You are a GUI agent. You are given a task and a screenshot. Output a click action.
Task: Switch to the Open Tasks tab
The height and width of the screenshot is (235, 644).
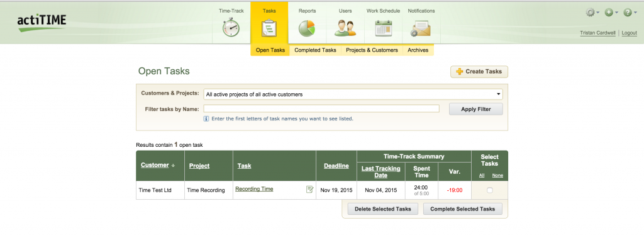click(270, 50)
